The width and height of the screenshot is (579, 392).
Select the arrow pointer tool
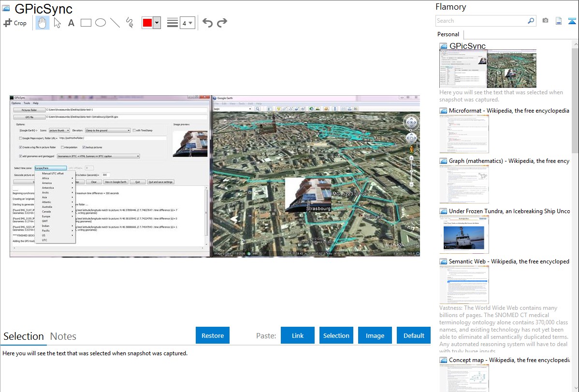point(57,23)
